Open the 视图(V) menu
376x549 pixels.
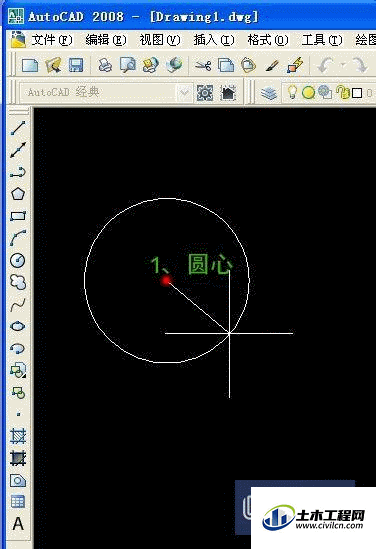click(160, 40)
